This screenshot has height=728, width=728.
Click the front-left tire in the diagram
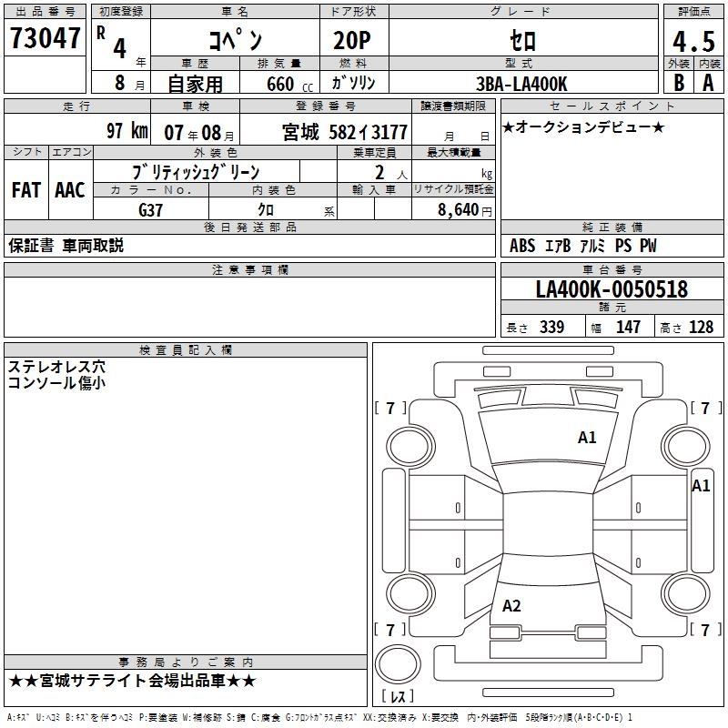tap(410, 447)
